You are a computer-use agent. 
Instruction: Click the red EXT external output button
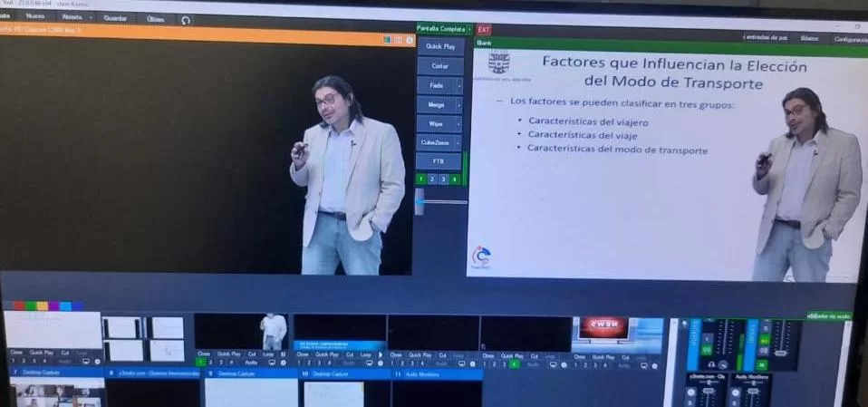coord(484,30)
